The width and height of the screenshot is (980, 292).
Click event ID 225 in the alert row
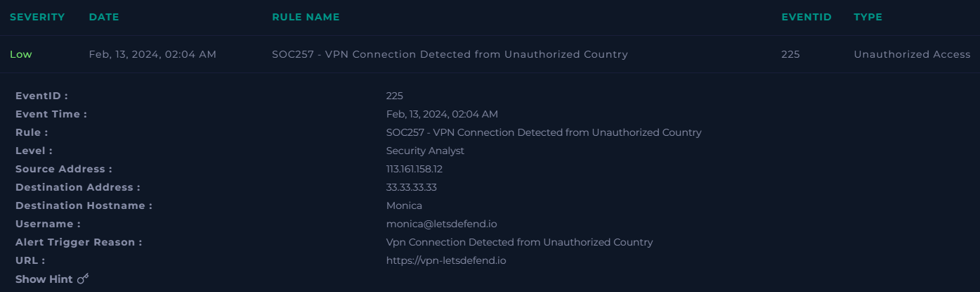tap(790, 54)
